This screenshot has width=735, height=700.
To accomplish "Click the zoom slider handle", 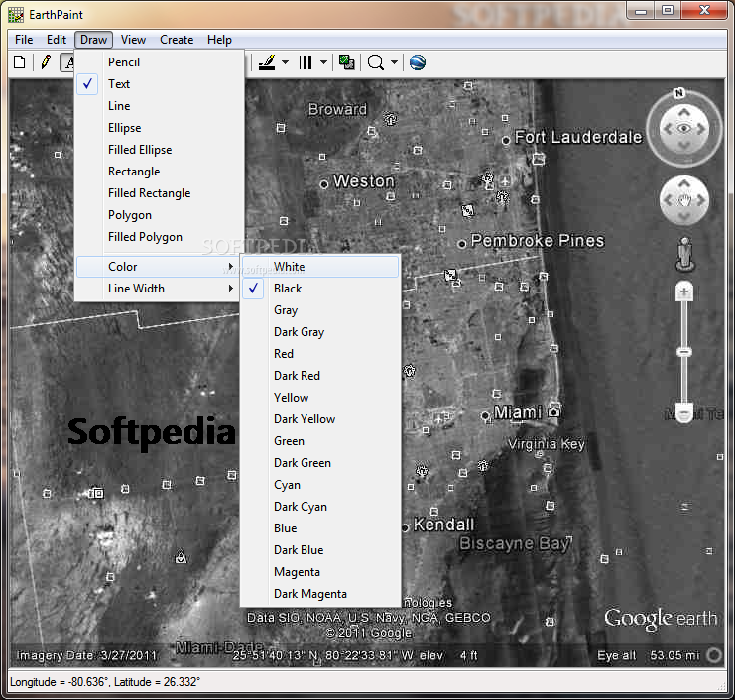I will click(x=683, y=352).
